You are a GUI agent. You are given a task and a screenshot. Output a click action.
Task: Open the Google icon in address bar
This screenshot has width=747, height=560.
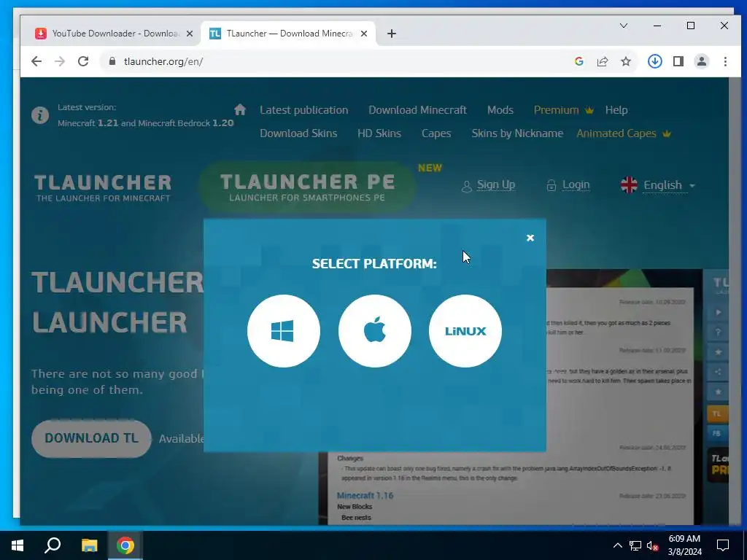point(578,61)
